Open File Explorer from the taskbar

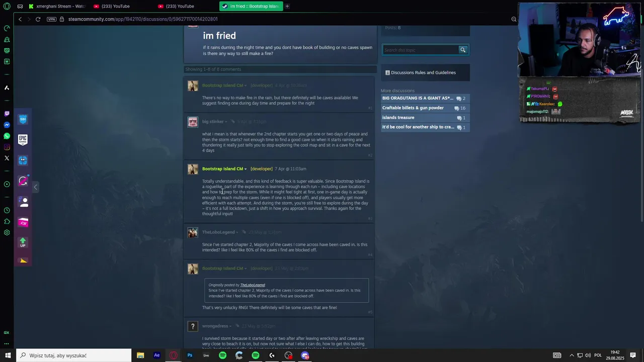[x=140, y=355]
